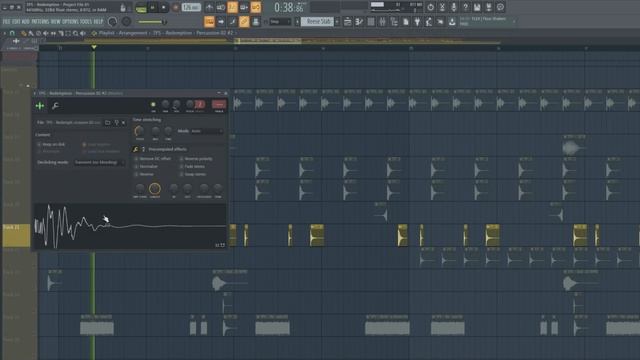The width and height of the screenshot is (640, 360).
Task: Open the FILE menu
Action: [x=7, y=21]
